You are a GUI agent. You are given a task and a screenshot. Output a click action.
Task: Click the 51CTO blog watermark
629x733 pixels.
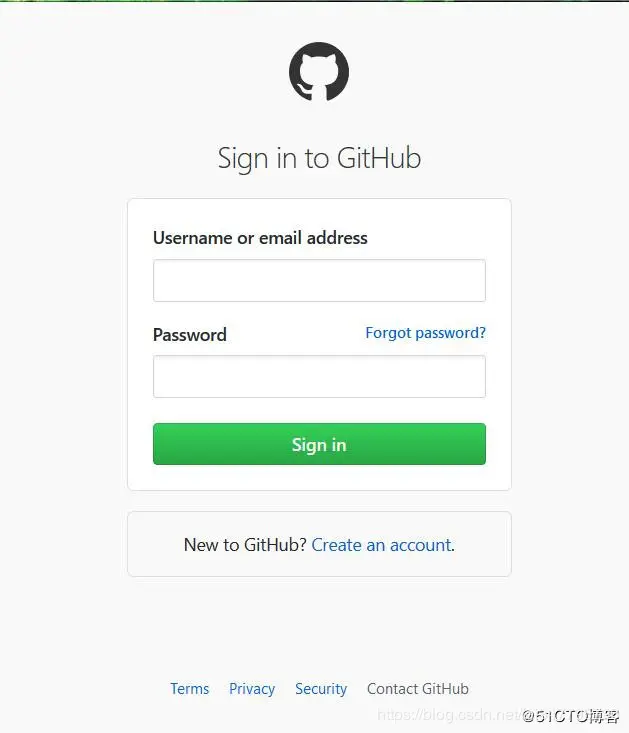point(571,716)
